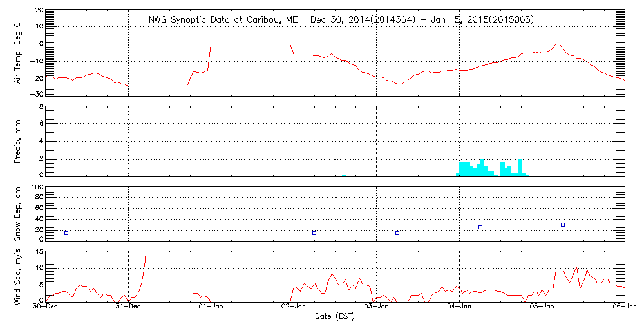644x322 pixels.
Task: Click the 30-Dec date tick label
Action: pos(46,308)
